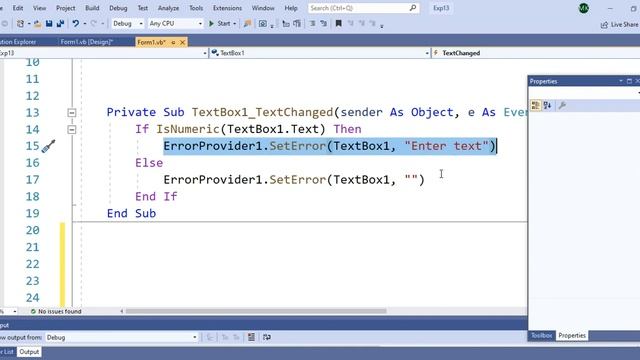Image resolution: width=640 pixels, height=360 pixels.
Task: Switch to the Properties tab at bottom right
Action: click(x=572, y=336)
